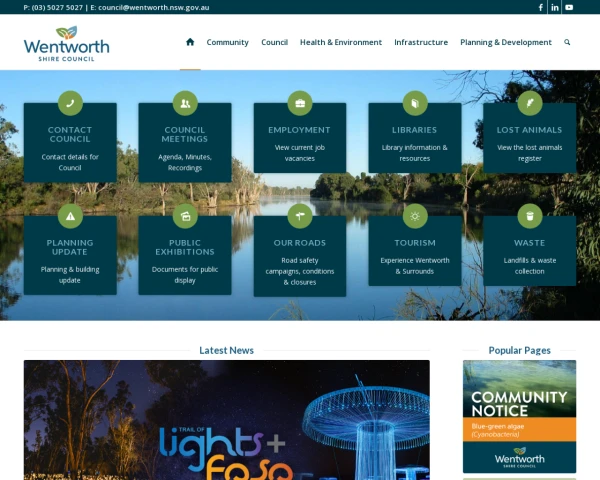Open the Community Notice blue-green algae thumbnail
600x480 pixels.
tap(519, 416)
